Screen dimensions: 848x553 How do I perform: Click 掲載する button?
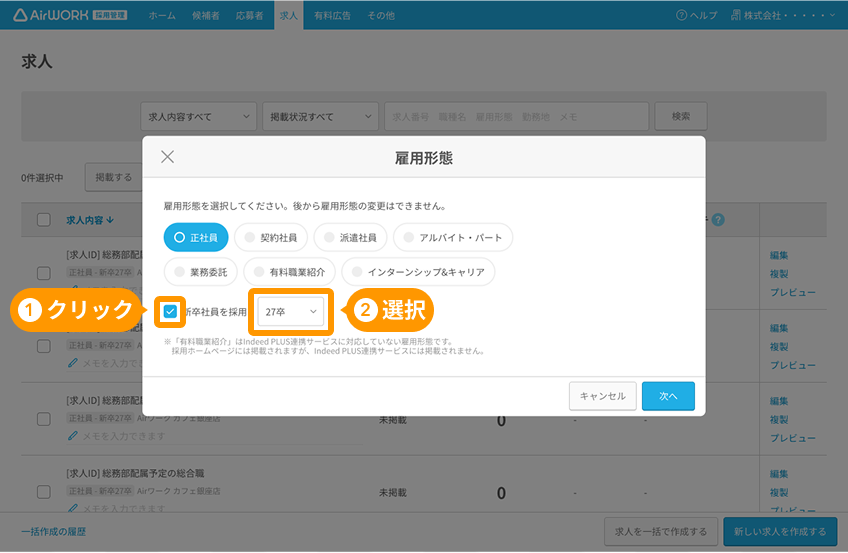[114, 177]
